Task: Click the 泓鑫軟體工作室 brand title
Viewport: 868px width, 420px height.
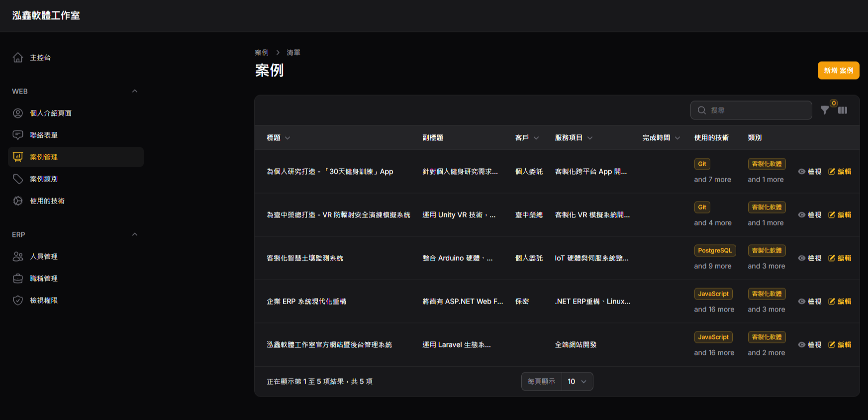Action: (x=46, y=15)
